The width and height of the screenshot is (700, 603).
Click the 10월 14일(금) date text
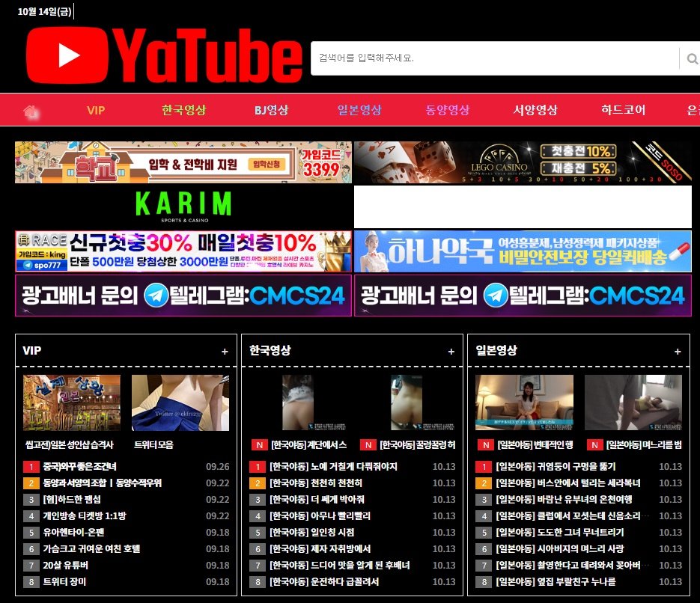(x=44, y=12)
